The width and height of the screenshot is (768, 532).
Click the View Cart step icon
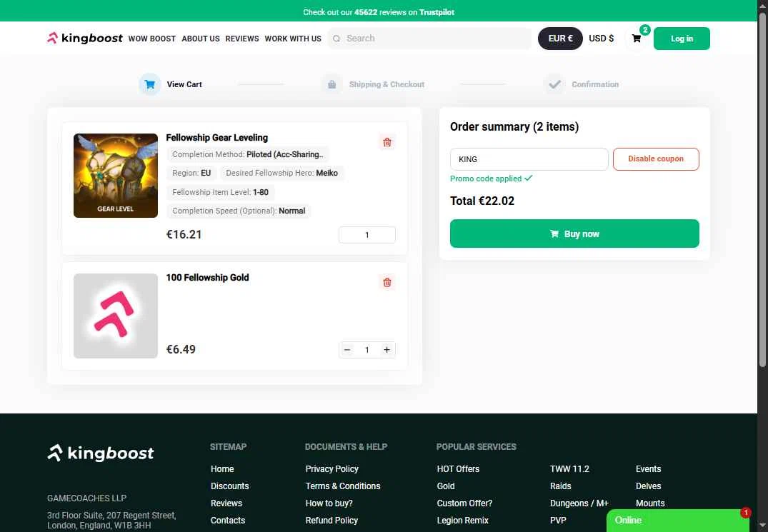point(150,84)
